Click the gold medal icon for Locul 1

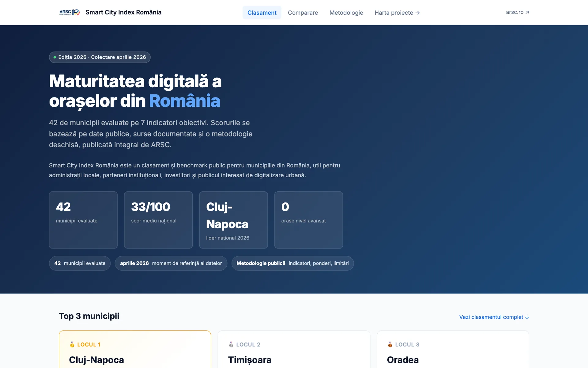pyautogui.click(x=72, y=344)
